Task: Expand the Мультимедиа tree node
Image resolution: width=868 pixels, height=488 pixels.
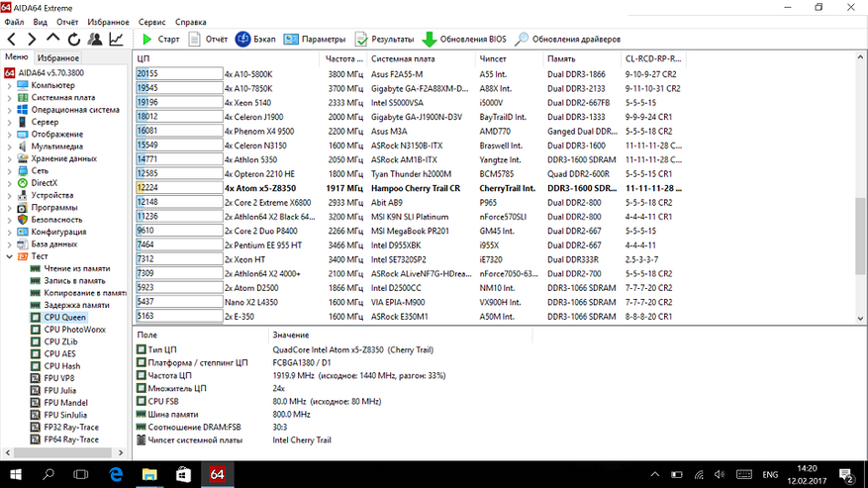Action: click(9, 146)
